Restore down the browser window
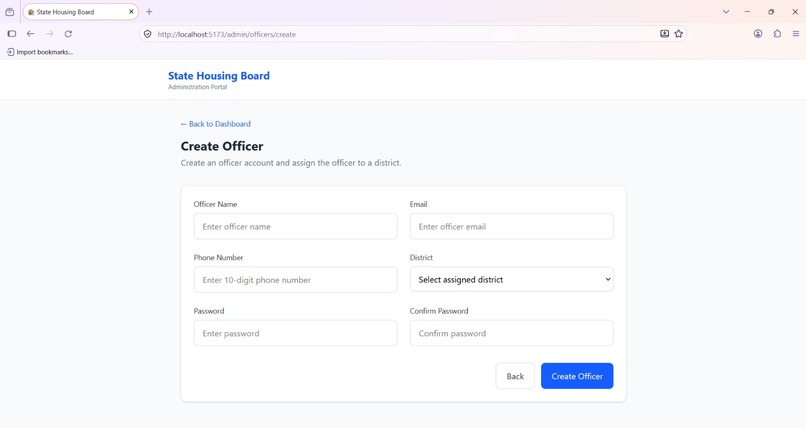The width and height of the screenshot is (806, 428). (x=771, y=12)
